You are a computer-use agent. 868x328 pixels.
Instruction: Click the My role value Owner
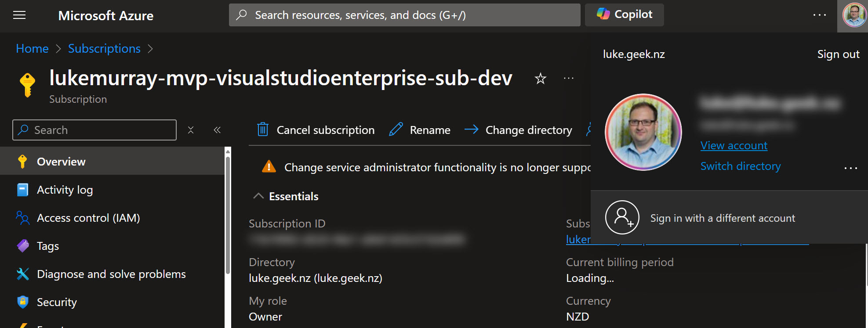pos(265,317)
